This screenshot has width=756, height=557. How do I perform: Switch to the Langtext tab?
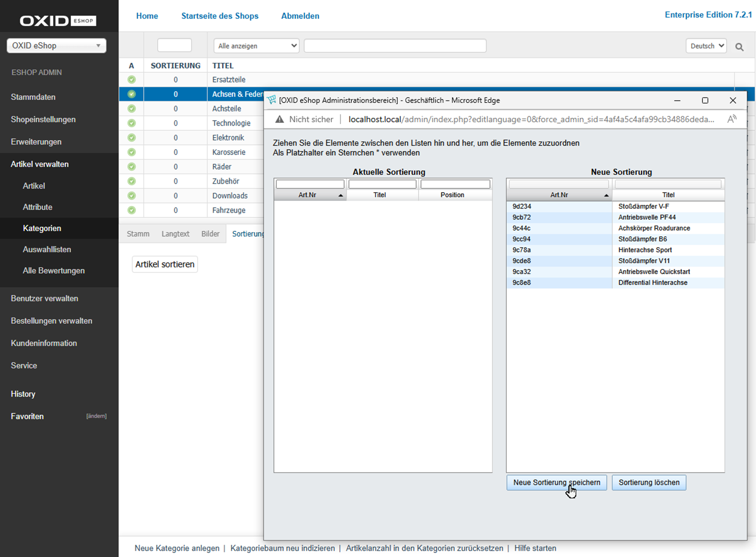(x=175, y=234)
